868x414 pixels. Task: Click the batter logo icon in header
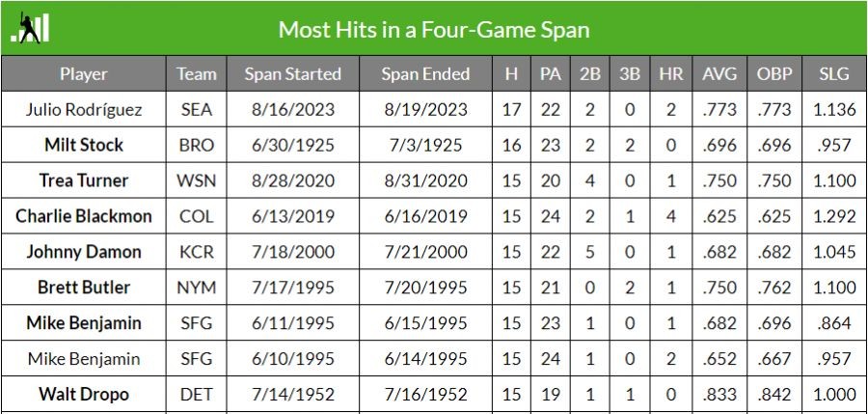(x=30, y=28)
